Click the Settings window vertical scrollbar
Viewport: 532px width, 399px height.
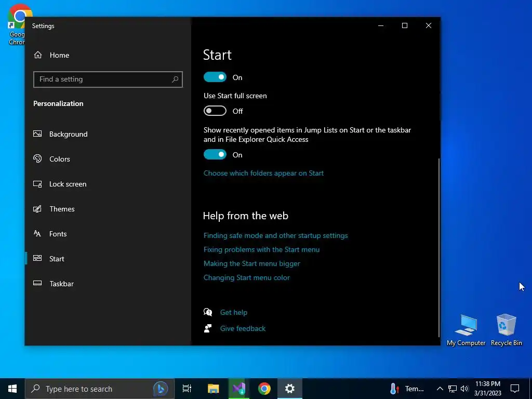pyautogui.click(x=439, y=248)
